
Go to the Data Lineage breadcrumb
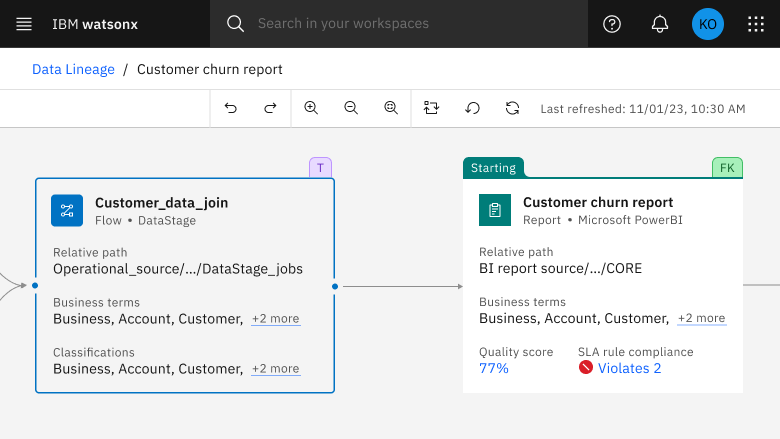tap(72, 69)
